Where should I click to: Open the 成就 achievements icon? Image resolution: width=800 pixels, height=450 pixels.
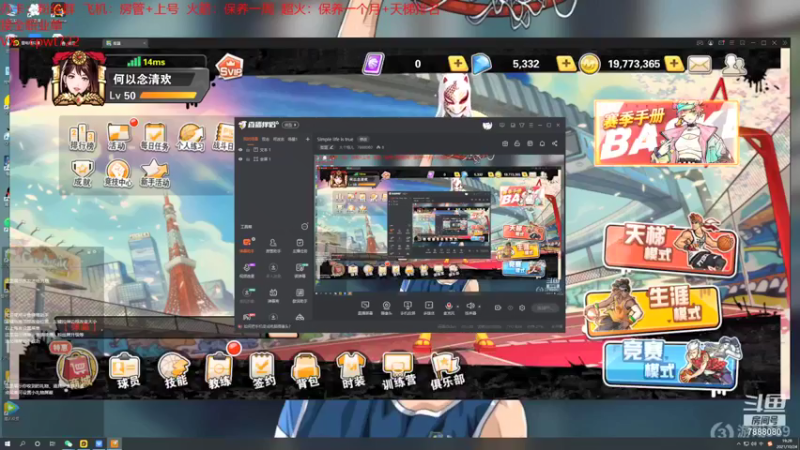82,173
